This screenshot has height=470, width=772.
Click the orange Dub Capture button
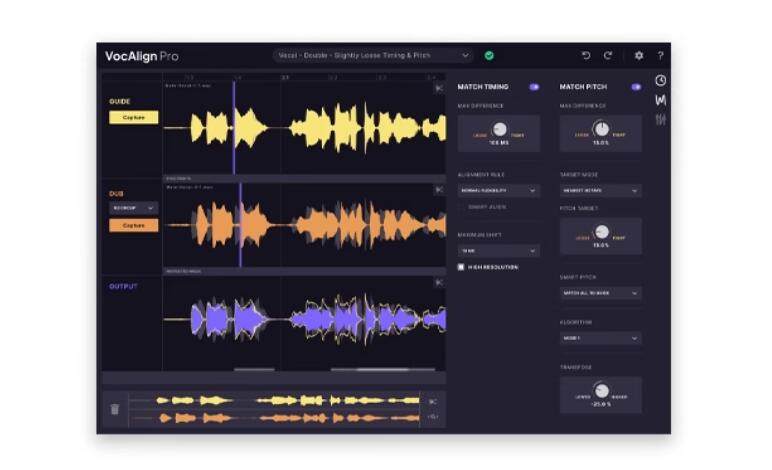click(133, 225)
